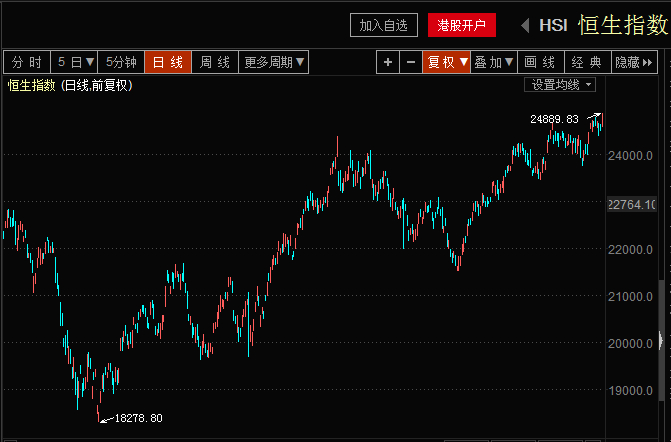The width and height of the screenshot is (671, 442).
Task: Open the 设置均线 dropdown
Action: pyautogui.click(x=560, y=85)
